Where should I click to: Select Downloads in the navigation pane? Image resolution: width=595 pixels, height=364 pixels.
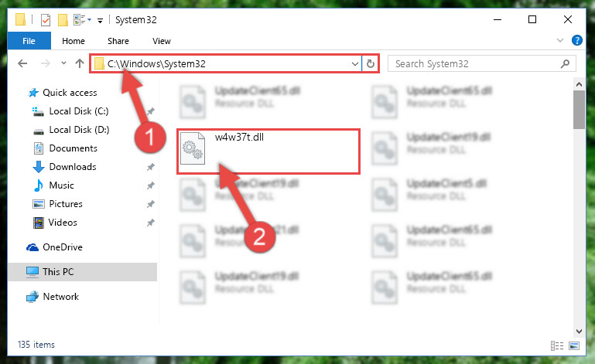pyautogui.click(x=73, y=167)
